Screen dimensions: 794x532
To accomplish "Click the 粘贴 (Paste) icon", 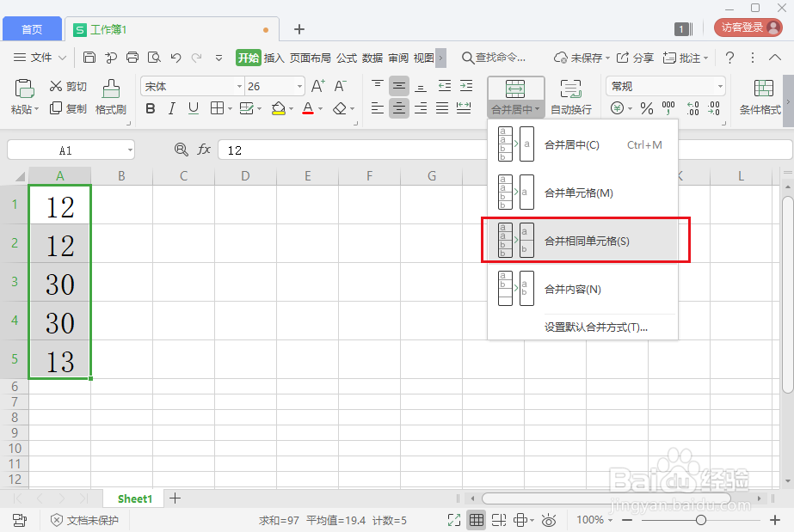I will click(23, 89).
